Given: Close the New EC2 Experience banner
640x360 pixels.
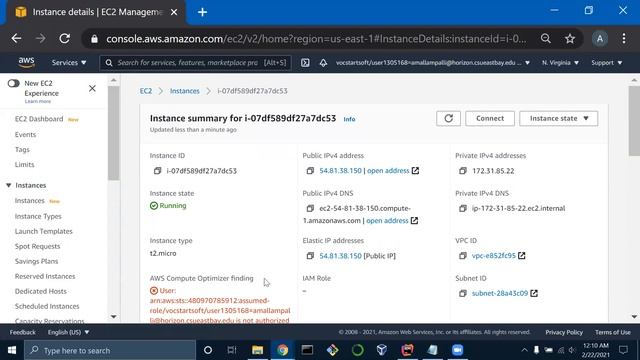Looking at the screenshot, I should coord(92,89).
